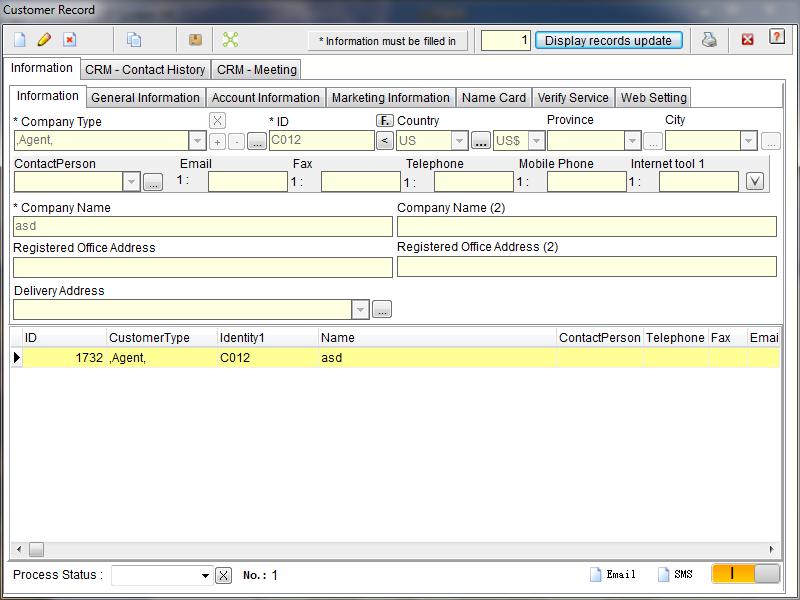
Task: Click the ID field containing C012
Action: click(321, 140)
